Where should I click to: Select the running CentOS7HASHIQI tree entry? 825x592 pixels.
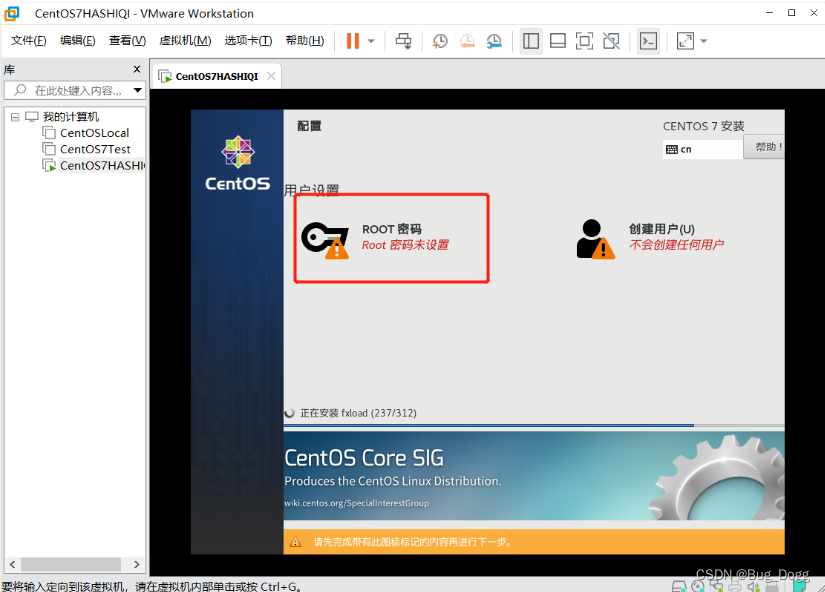click(102, 166)
